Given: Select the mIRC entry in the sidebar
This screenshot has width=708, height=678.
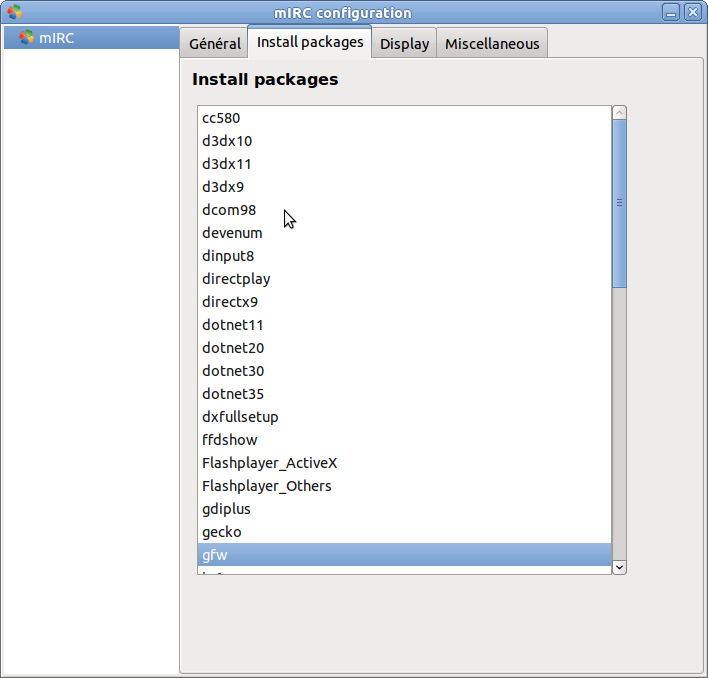Looking at the screenshot, I should click(92, 38).
